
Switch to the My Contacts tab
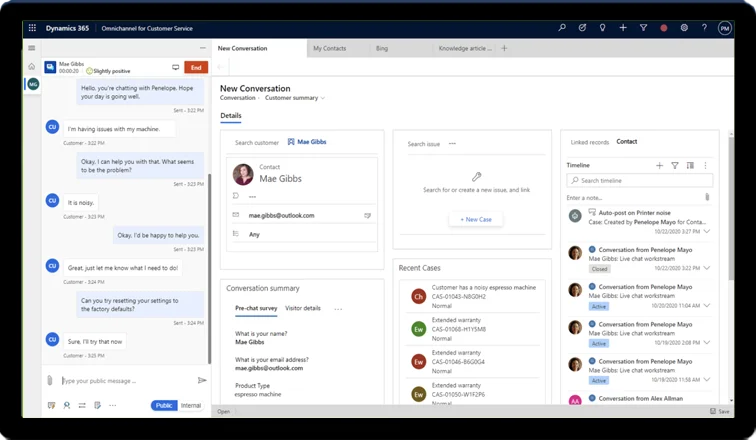point(330,48)
